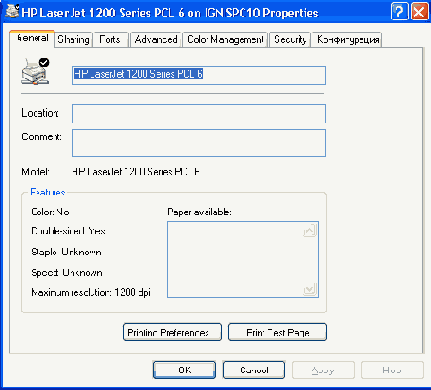Open the Конфигурация tab
The height and width of the screenshot is (390, 431).
click(x=348, y=40)
